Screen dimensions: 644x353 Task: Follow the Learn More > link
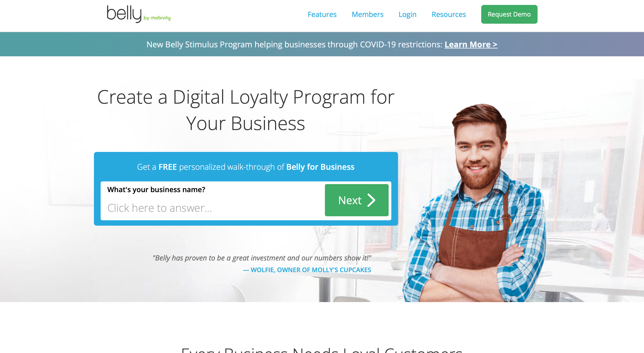pyautogui.click(x=471, y=44)
